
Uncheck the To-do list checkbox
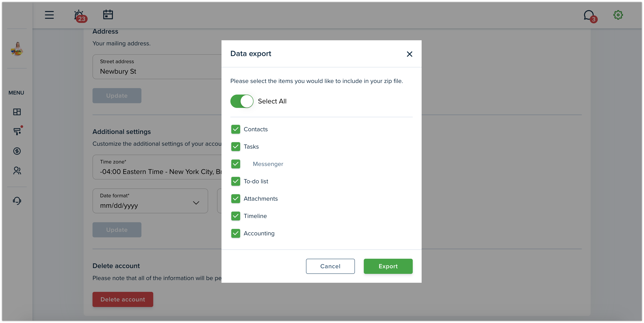tap(235, 181)
